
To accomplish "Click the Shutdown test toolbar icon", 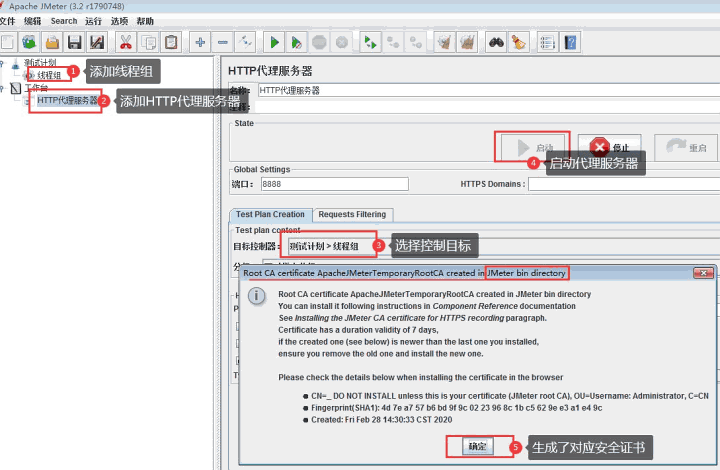I will (x=342, y=43).
